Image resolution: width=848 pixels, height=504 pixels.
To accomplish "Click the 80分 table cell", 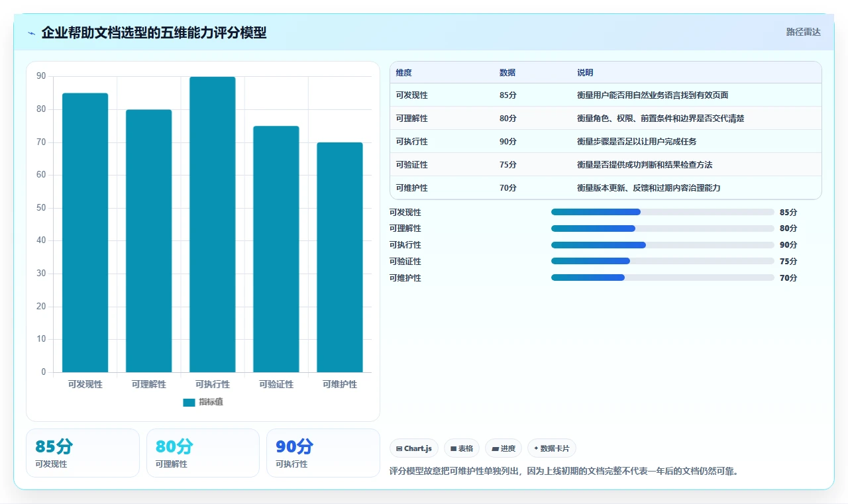I will [x=508, y=119].
